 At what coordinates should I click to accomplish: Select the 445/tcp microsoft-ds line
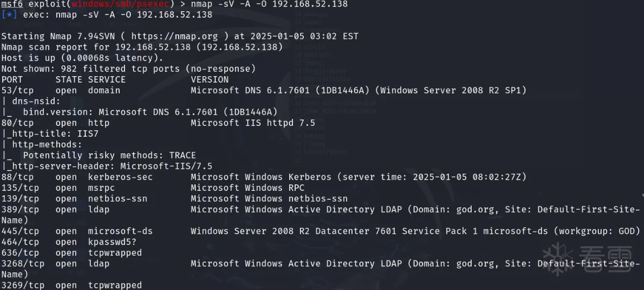tap(320, 231)
